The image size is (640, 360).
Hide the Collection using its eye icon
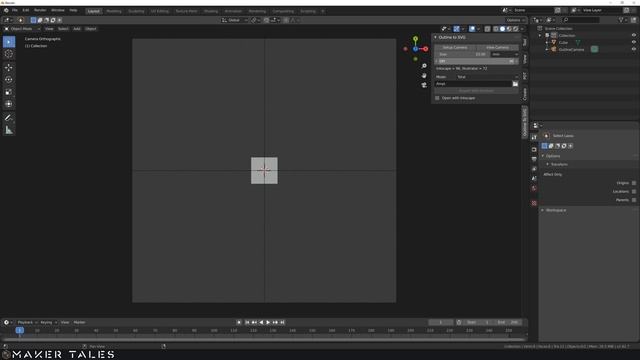[634, 36]
